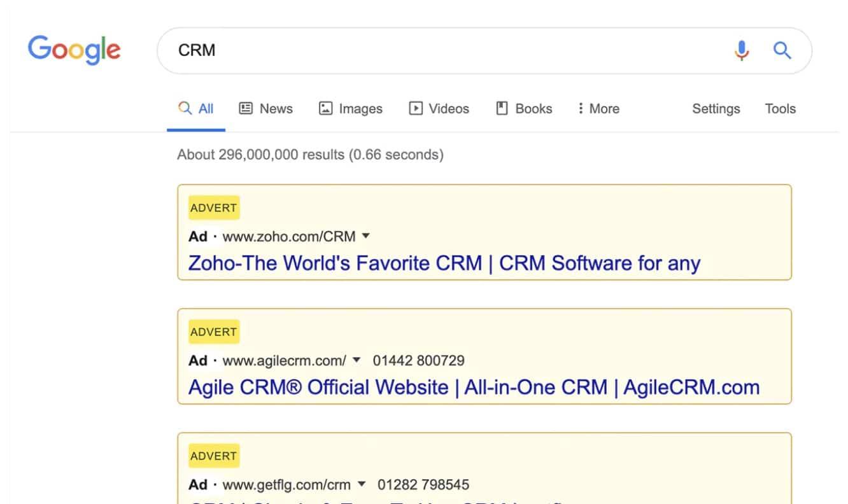
Task: Select the News tab icon
Action: [245, 108]
